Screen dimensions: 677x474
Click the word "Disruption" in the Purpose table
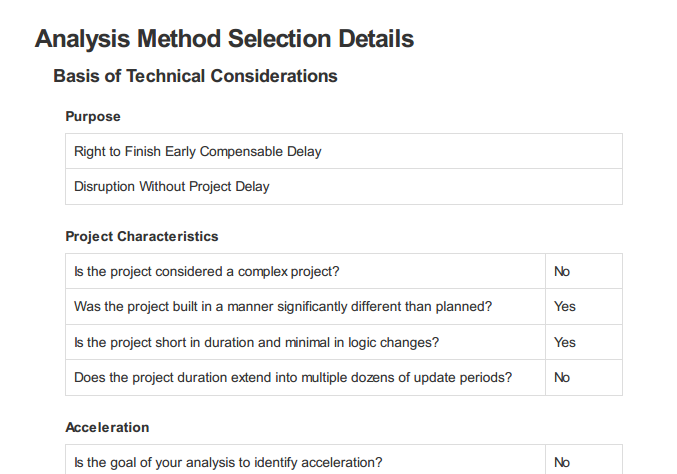coord(104,186)
